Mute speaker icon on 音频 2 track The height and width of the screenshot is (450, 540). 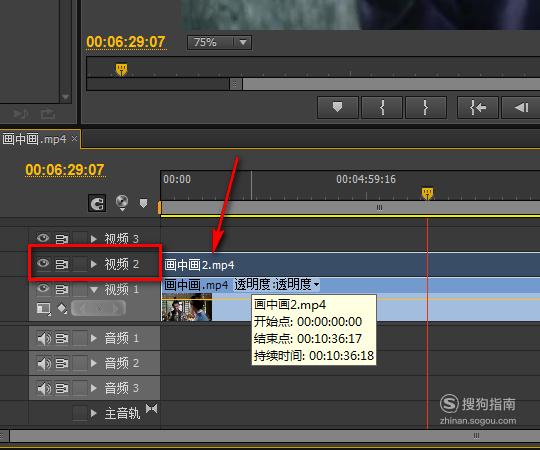(x=44, y=363)
